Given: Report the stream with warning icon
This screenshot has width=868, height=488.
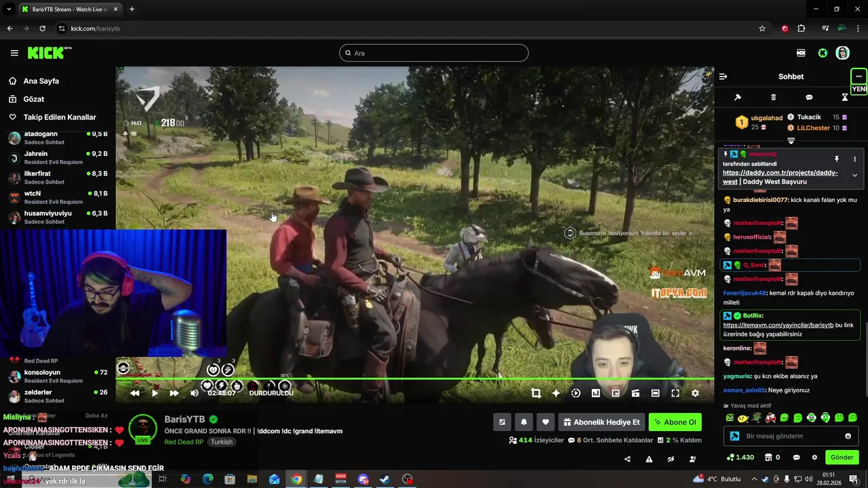Looking at the screenshot, I should pos(649,459).
